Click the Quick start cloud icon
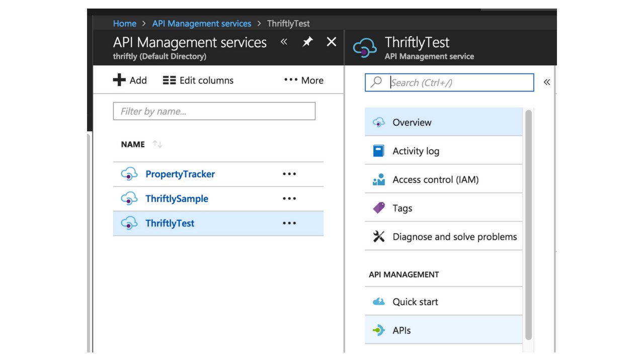644x362 pixels. point(378,302)
